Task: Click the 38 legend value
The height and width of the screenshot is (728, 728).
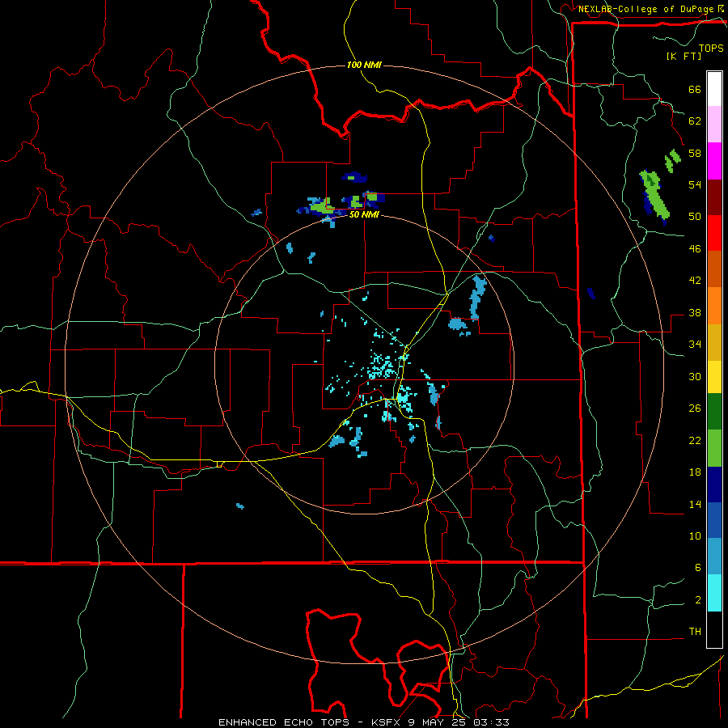Action: [x=695, y=312]
